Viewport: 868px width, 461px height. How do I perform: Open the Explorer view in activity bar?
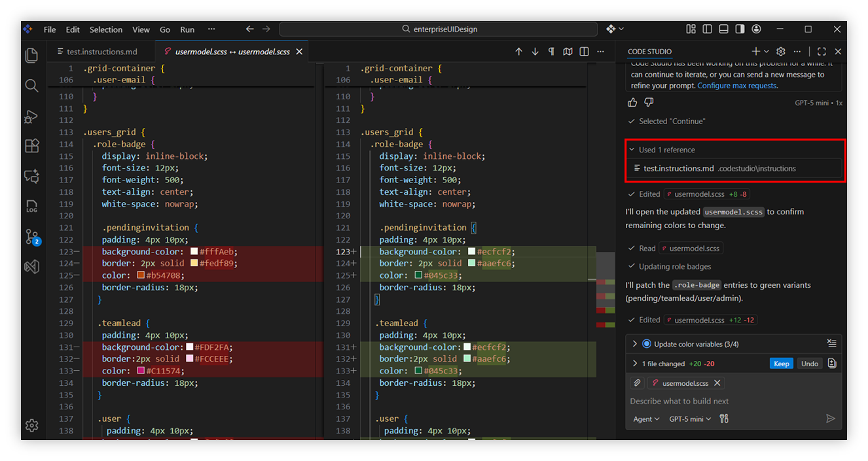point(31,56)
